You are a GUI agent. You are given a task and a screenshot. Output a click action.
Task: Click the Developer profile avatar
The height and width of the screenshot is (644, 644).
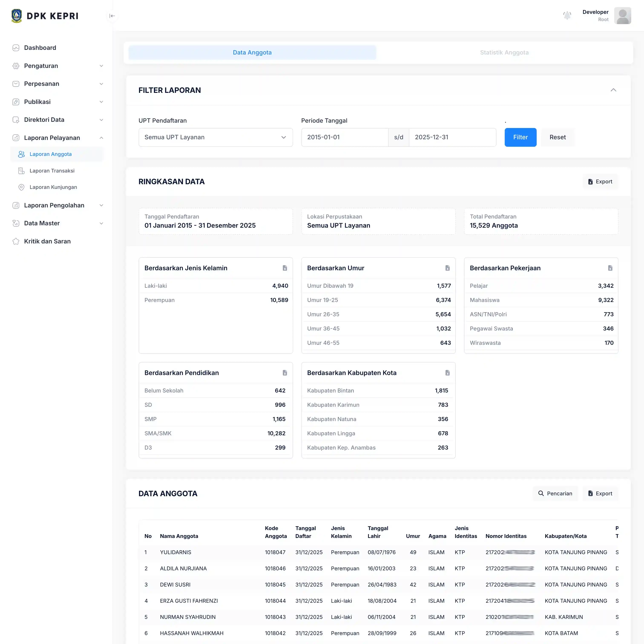(623, 16)
